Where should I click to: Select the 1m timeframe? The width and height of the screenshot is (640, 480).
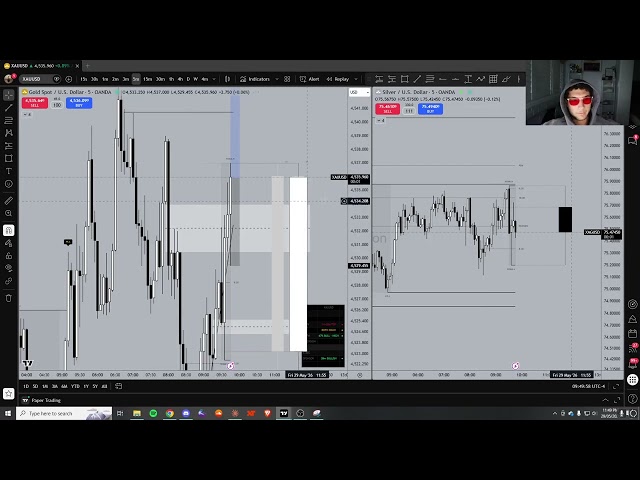point(105,79)
